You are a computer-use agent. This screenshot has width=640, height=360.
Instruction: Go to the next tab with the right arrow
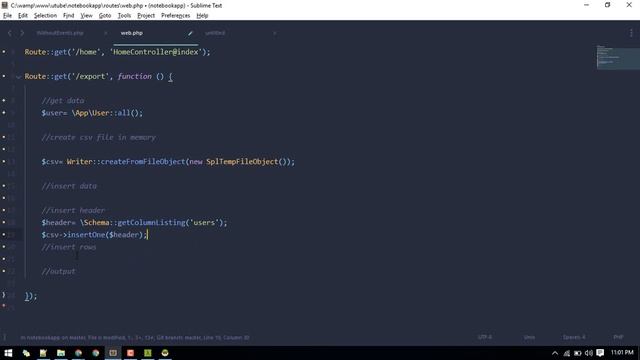[22, 33]
